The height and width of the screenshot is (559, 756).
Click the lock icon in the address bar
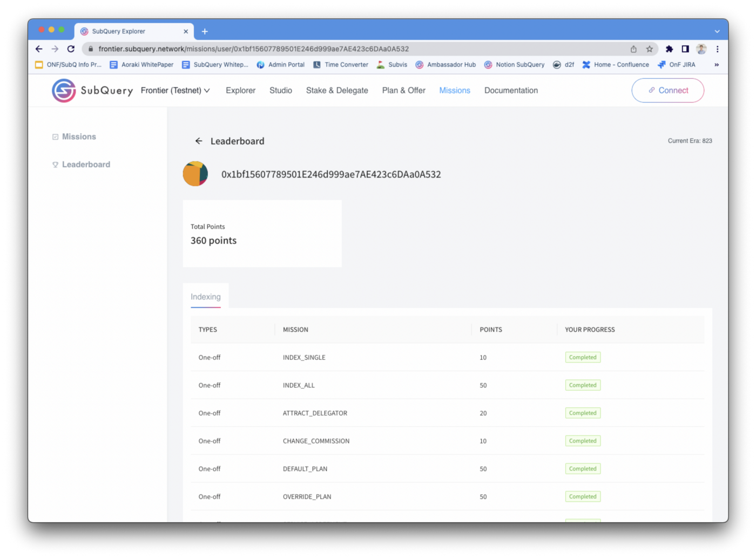tap(91, 49)
